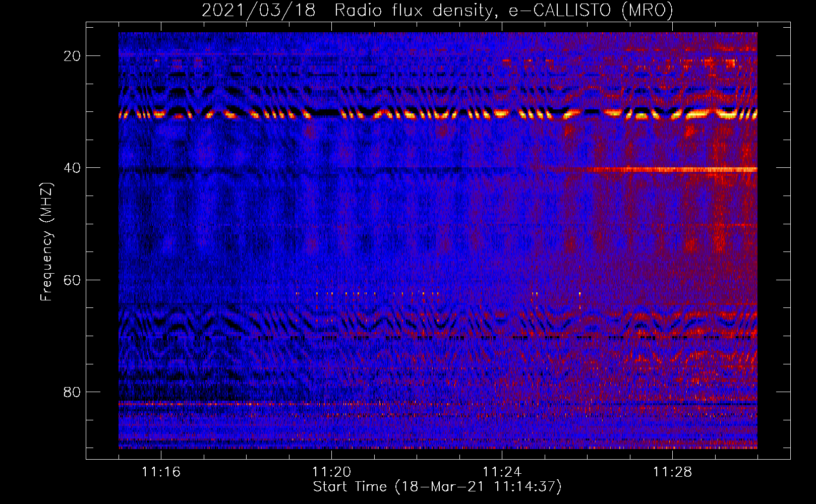Click the plot title '2021/03/18 Radio flux density'
The image size is (816, 504).
pos(437,11)
